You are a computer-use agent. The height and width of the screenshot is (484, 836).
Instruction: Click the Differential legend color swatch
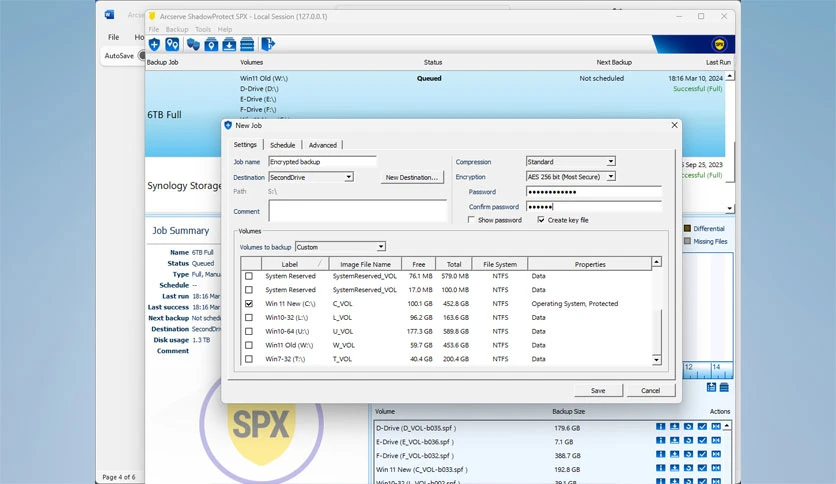point(687,228)
